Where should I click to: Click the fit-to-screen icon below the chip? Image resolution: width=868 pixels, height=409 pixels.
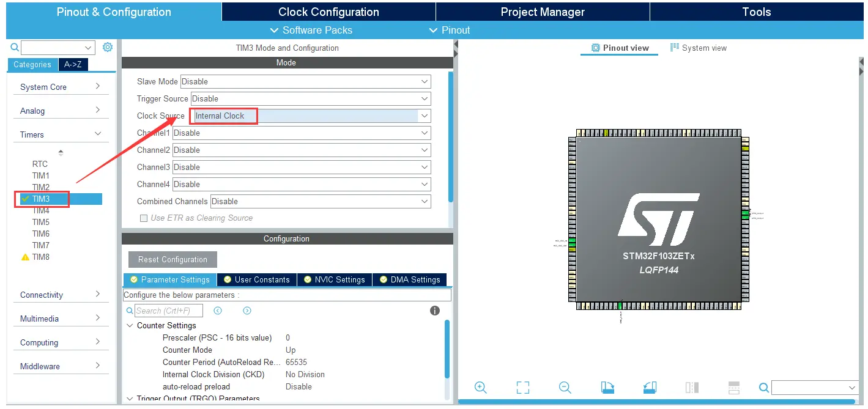[522, 388]
